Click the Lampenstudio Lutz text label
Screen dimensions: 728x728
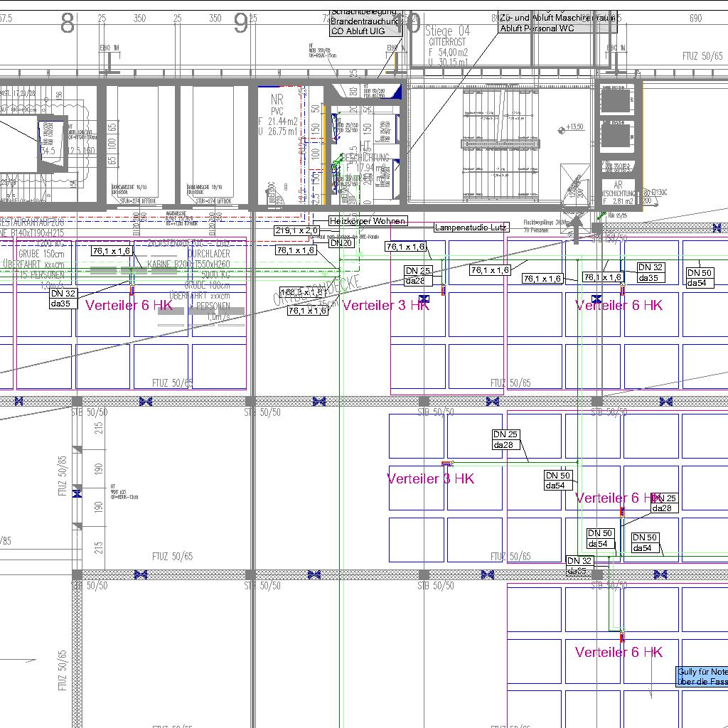[471, 227]
